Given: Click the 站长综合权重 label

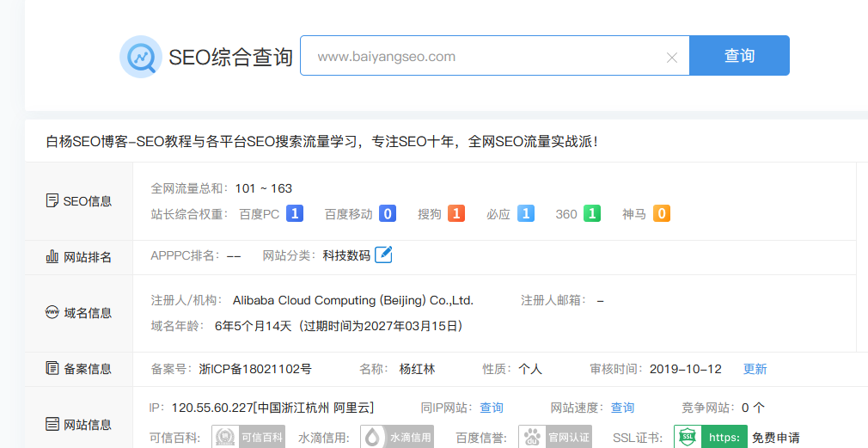Looking at the screenshot, I should [x=189, y=214].
